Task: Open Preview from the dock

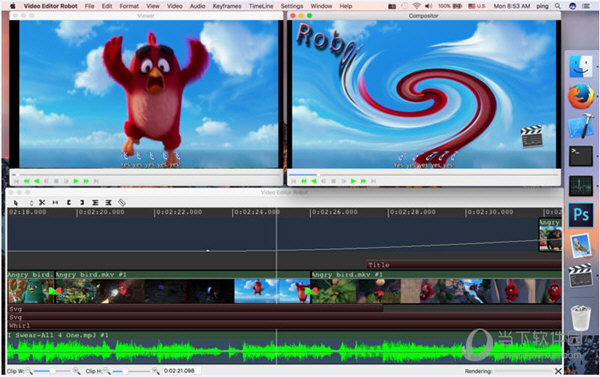Action: click(580, 245)
